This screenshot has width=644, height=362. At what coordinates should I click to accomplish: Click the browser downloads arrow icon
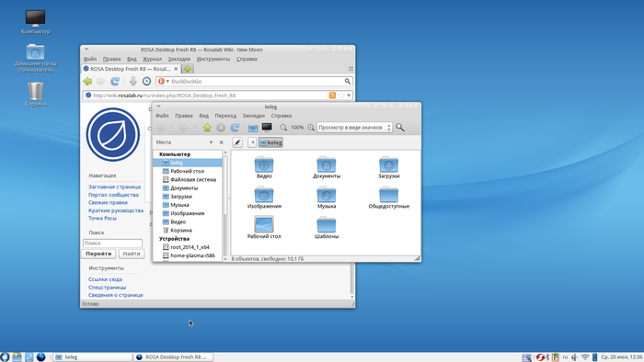(132, 81)
